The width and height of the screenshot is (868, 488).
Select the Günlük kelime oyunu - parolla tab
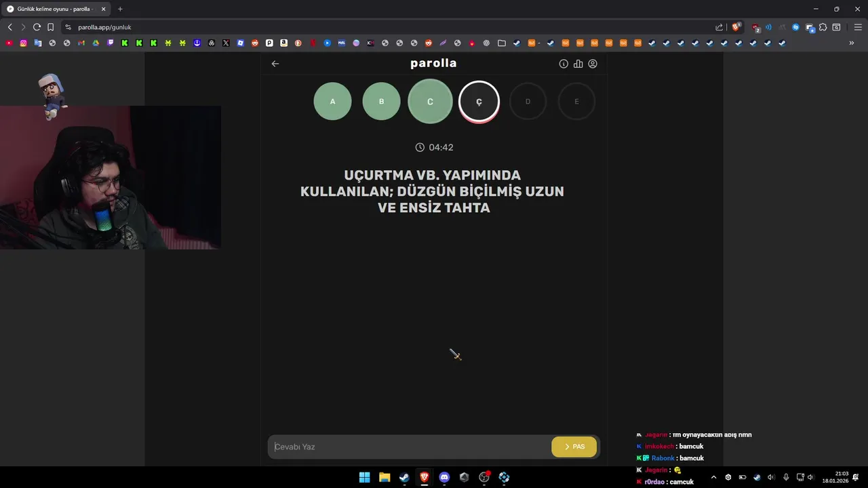tap(56, 9)
